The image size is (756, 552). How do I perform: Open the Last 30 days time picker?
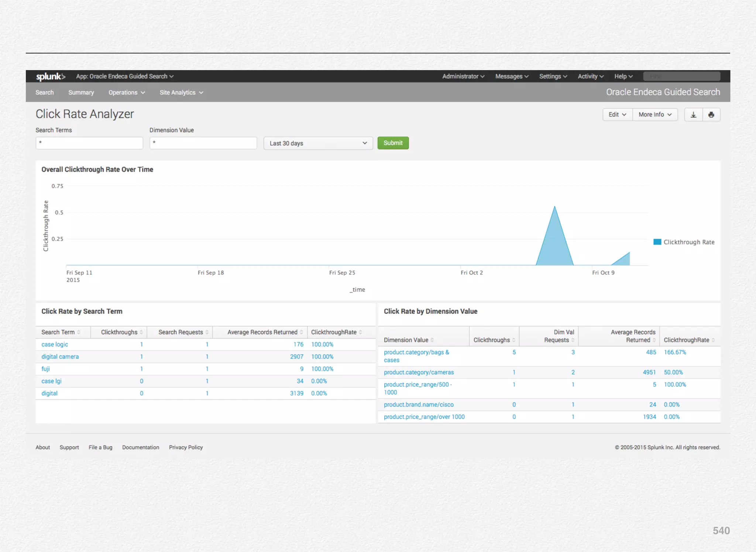318,143
